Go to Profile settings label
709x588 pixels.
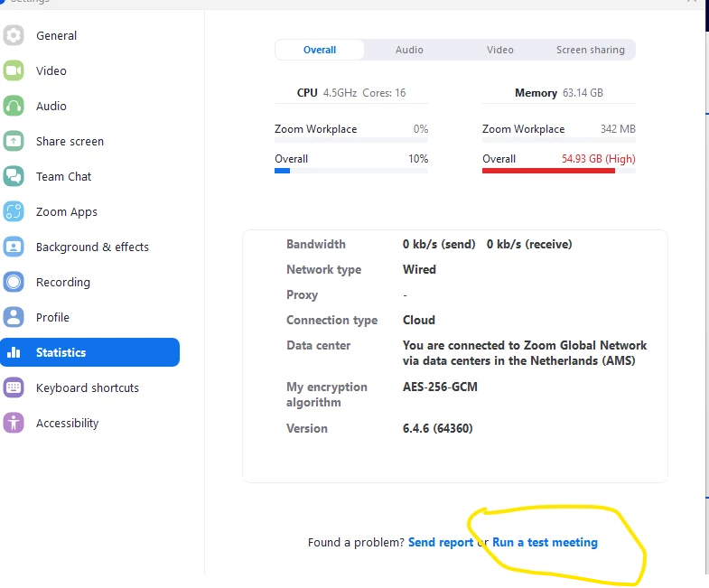tap(52, 318)
